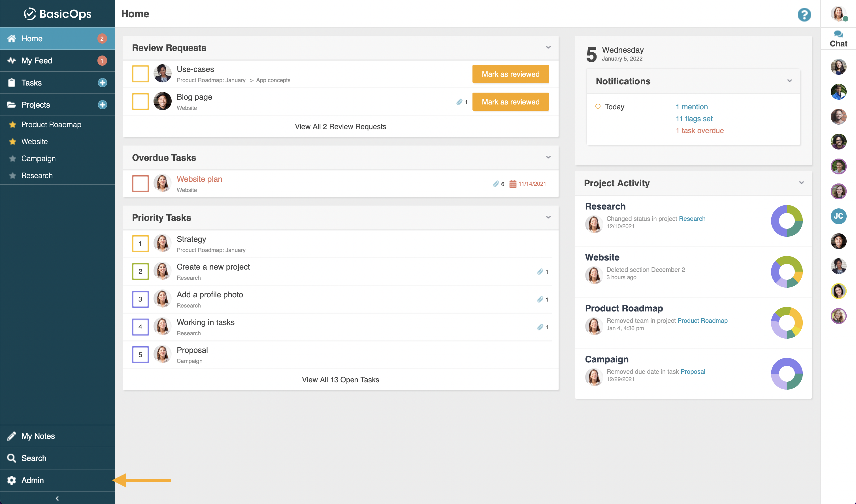Toggle the star for Campaign project
This screenshot has height=504, width=856.
tap(12, 159)
